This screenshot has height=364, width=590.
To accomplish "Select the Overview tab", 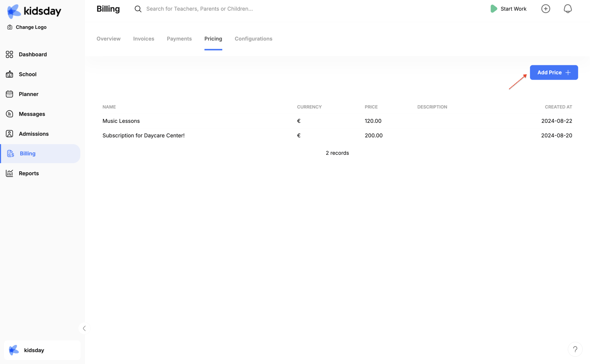I will [108, 39].
